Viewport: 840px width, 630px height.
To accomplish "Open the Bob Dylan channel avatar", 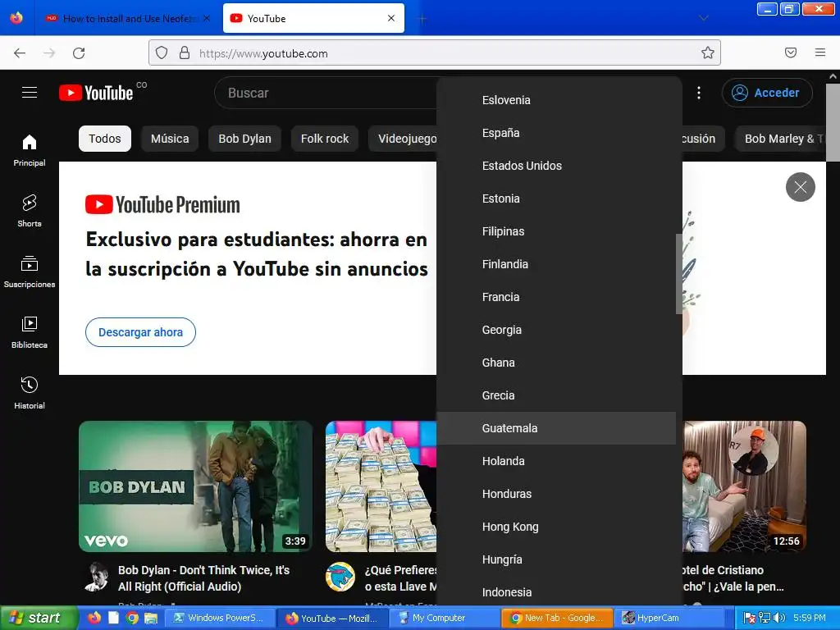I will tap(97, 577).
